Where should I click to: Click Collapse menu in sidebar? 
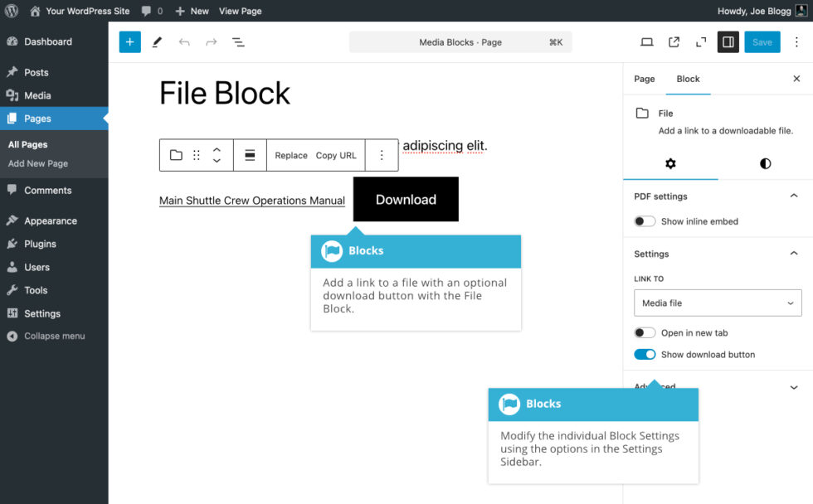coord(54,336)
